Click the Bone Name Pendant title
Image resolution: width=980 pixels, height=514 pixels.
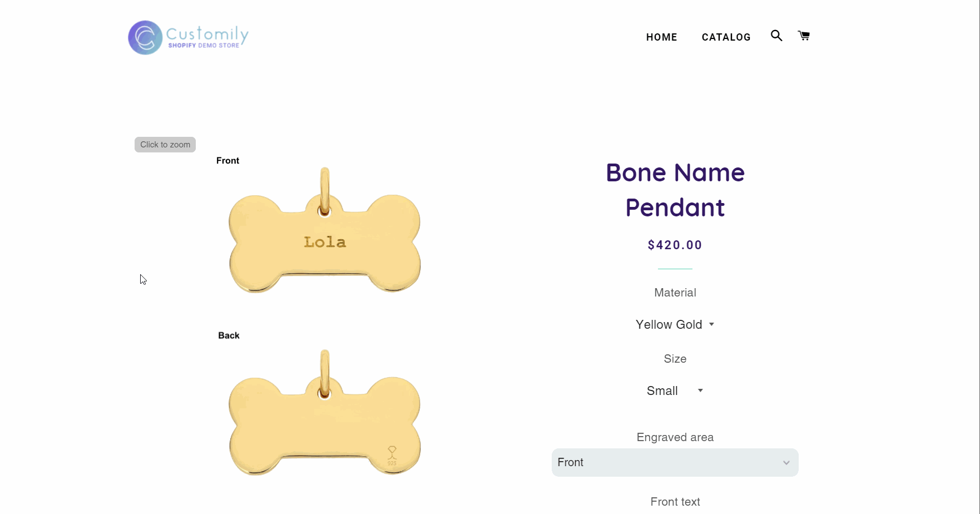click(x=675, y=190)
